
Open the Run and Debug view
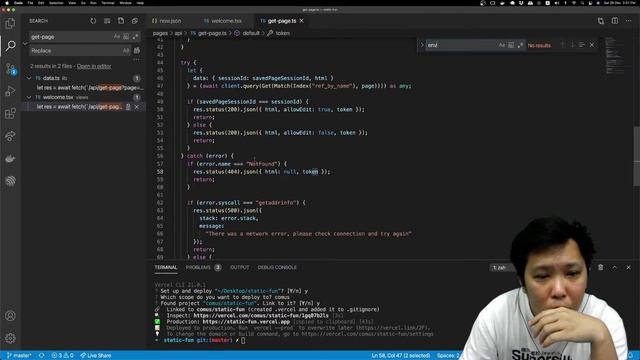coord(10,91)
